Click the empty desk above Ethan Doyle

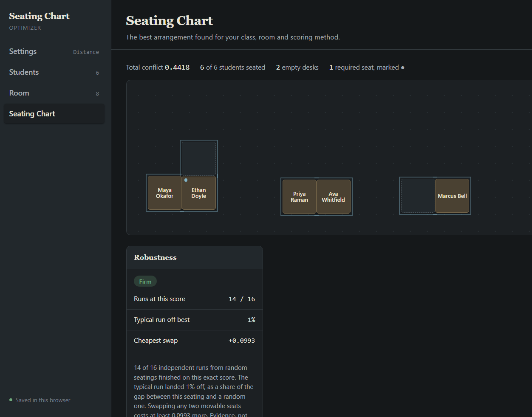[x=199, y=159]
